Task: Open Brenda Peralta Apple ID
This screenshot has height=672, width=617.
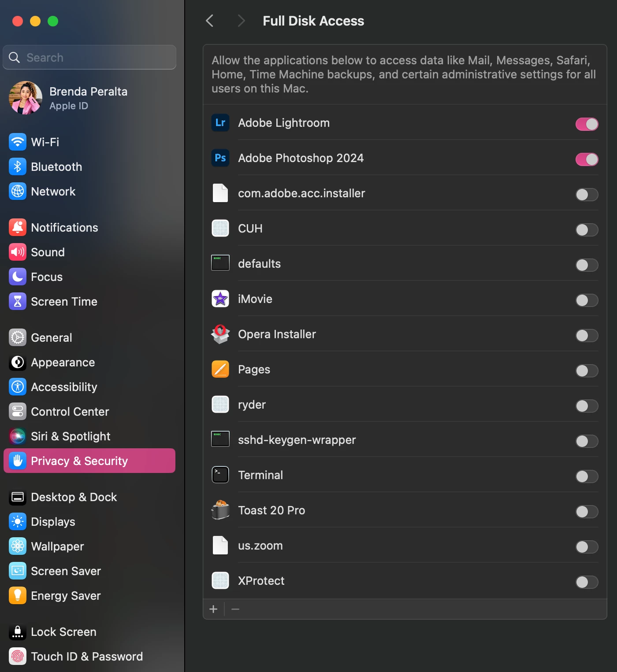Action: click(x=89, y=98)
